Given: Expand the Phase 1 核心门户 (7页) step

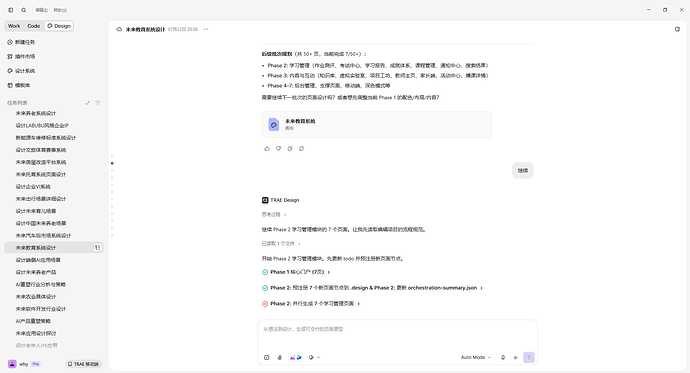Looking at the screenshot, I should (x=300, y=272).
